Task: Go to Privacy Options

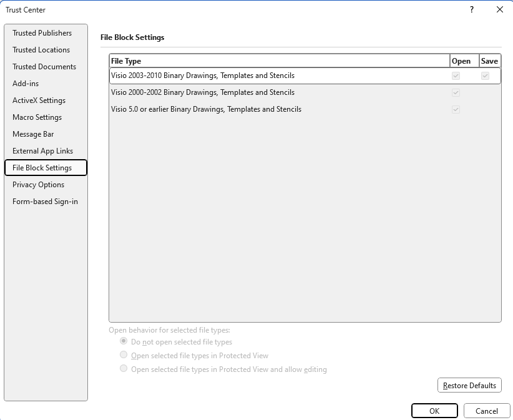Action: (46, 185)
